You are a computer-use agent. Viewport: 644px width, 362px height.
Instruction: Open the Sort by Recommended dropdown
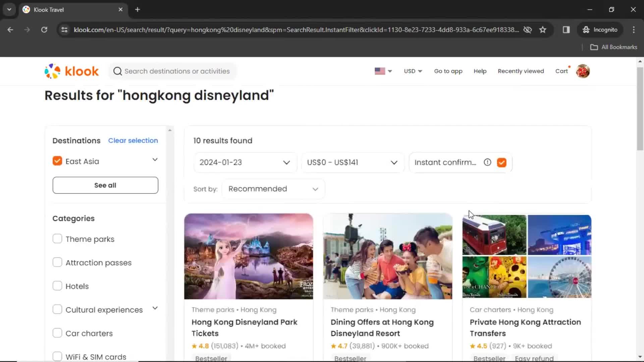point(273,189)
